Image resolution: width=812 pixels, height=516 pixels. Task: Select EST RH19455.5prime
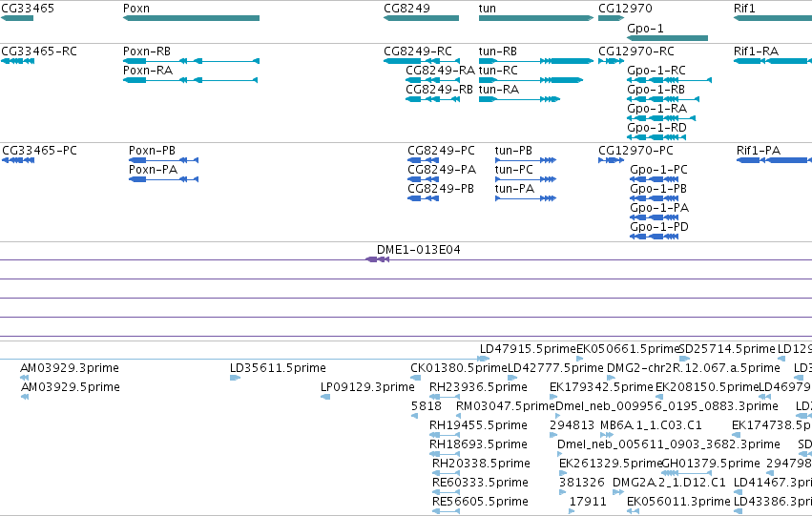click(445, 435)
